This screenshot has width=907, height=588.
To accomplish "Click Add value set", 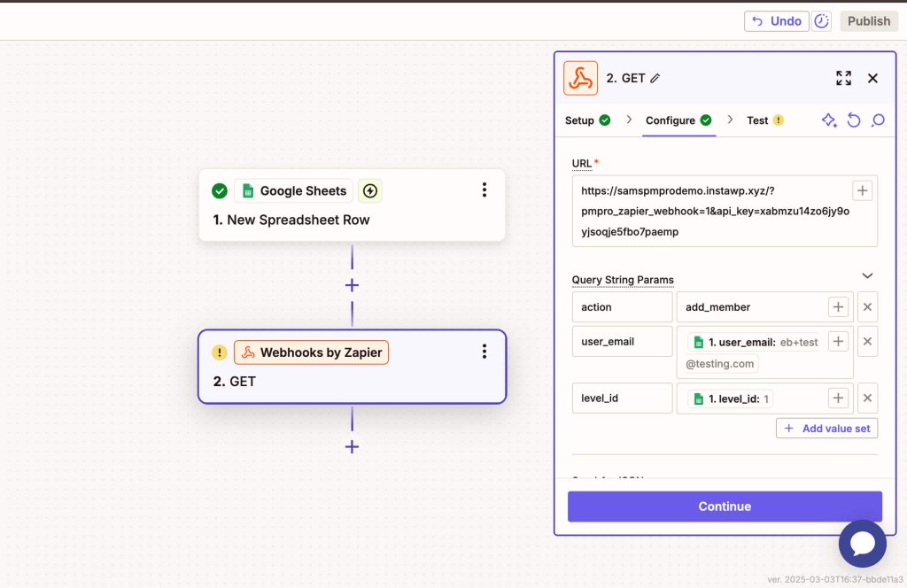I will 826,428.
